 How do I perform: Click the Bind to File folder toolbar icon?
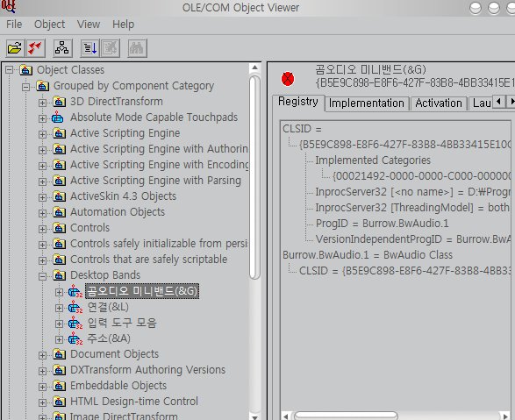click(x=15, y=48)
